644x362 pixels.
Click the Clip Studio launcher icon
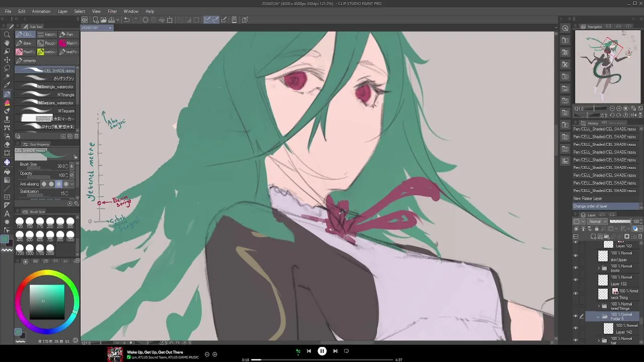pos(85,20)
